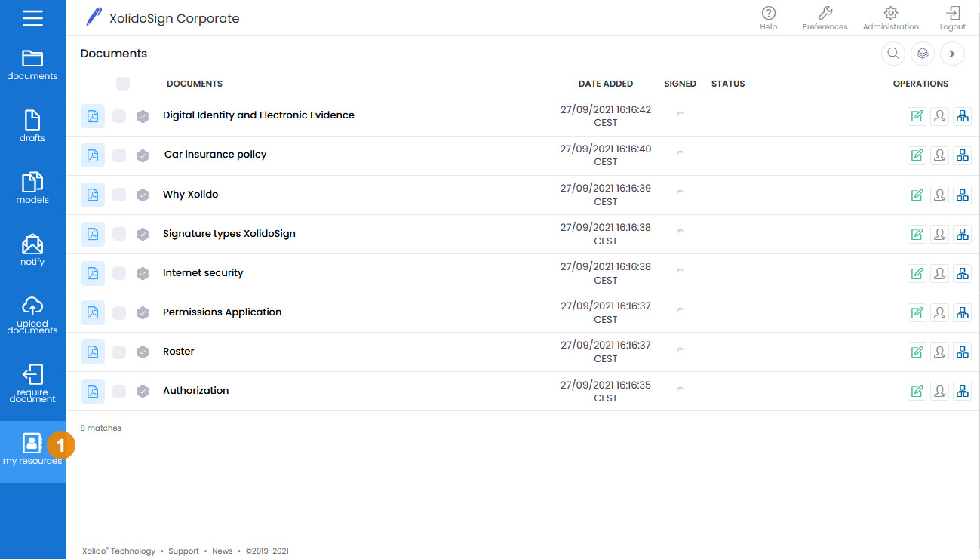Screen dimensions: 980x559
Task: Open PDF icon for Roster
Action: coord(93,352)
